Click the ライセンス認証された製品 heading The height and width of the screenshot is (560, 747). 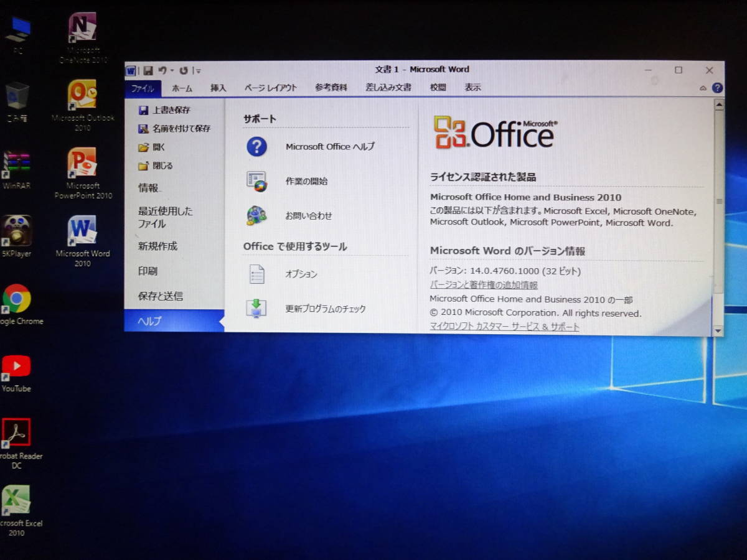(x=483, y=177)
